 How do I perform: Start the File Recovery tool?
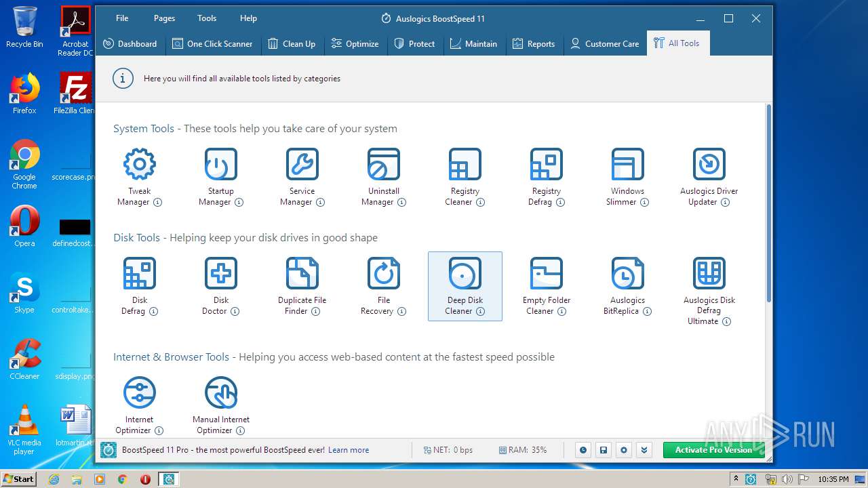[x=384, y=287]
